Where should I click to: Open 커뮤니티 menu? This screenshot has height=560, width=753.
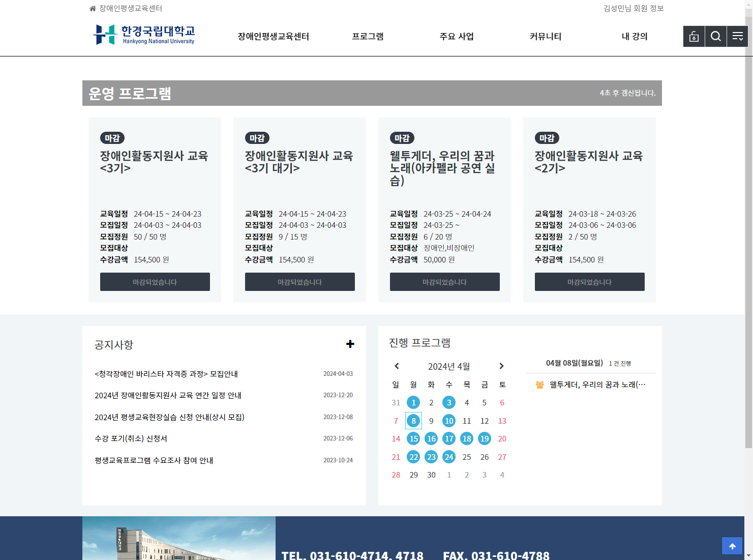point(546,36)
